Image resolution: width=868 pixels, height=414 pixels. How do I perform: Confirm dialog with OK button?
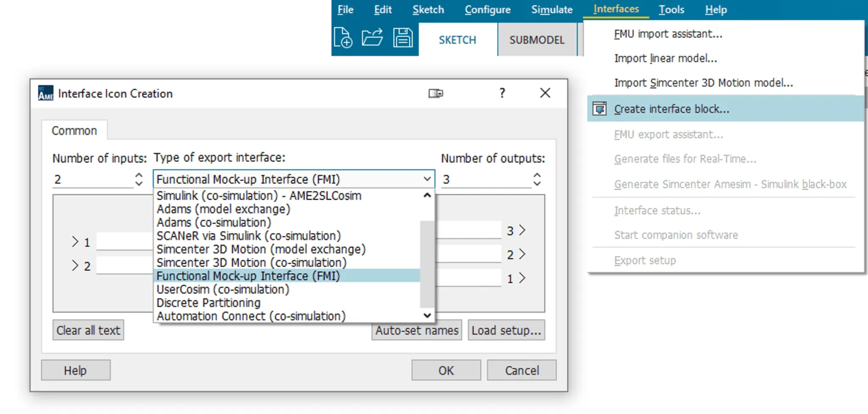(446, 370)
